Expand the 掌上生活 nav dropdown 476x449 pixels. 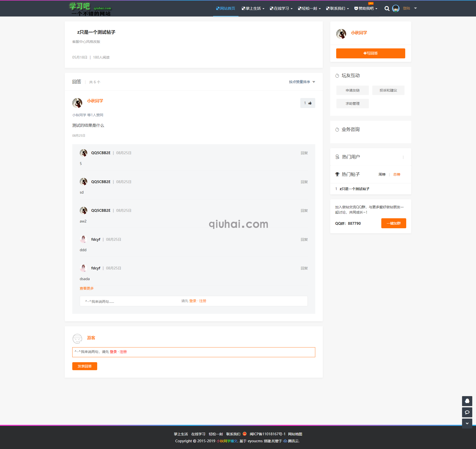point(253,8)
